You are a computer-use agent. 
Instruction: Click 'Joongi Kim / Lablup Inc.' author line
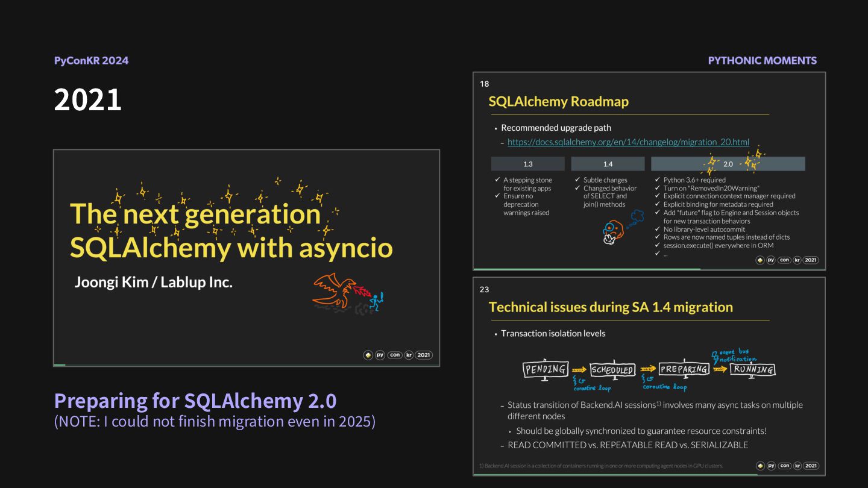tap(153, 282)
